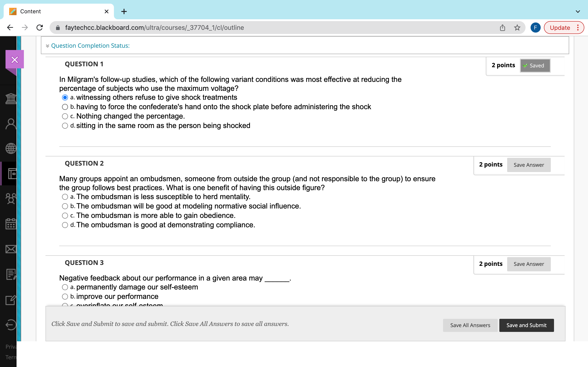Viewport: 588px width, 367px height.
Task: Open the Activity Stream globe icon
Action: (x=11, y=149)
